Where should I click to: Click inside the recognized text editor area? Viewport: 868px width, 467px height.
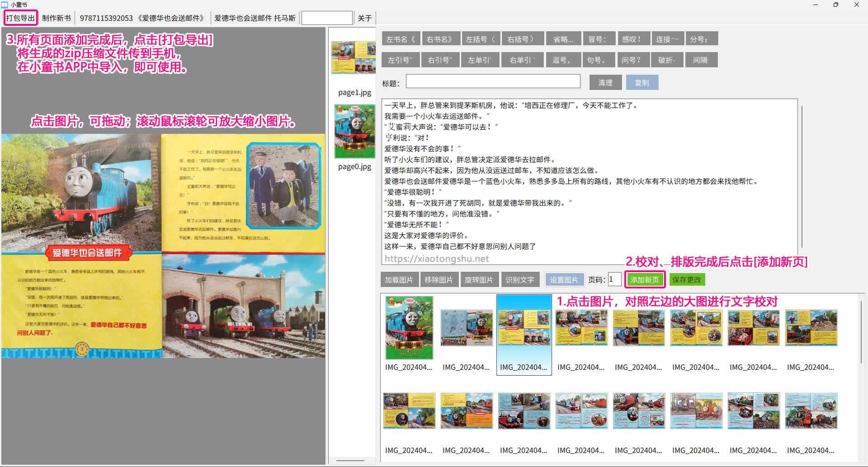[x=590, y=181]
